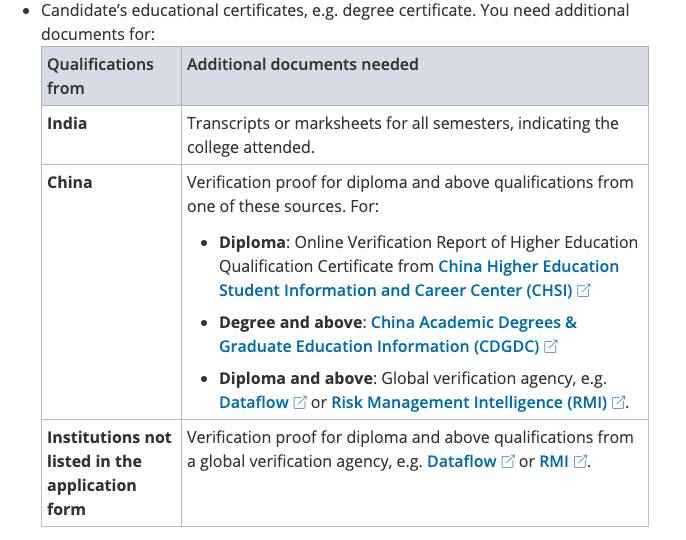
Task: Follow the Dataflow link in the last table row
Action: [x=461, y=461]
